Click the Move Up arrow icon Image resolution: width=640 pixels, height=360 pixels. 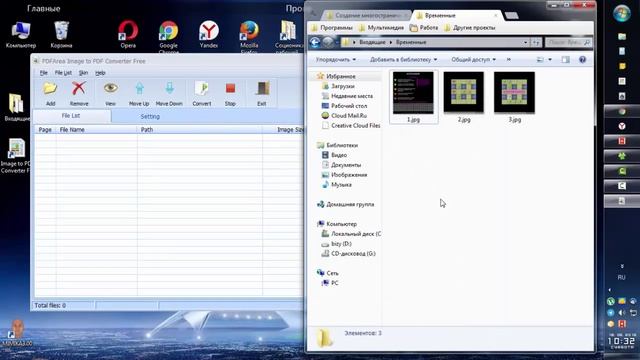pos(139,89)
